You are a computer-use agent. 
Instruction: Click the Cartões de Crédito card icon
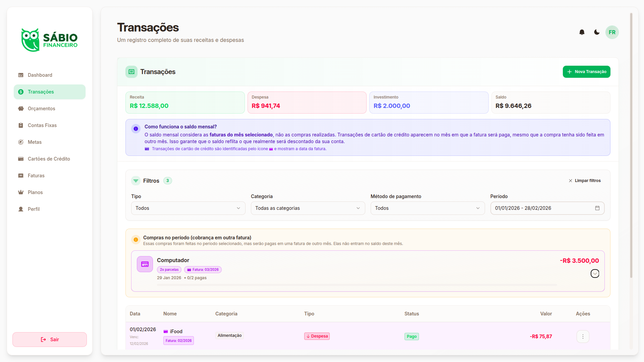tap(21, 159)
